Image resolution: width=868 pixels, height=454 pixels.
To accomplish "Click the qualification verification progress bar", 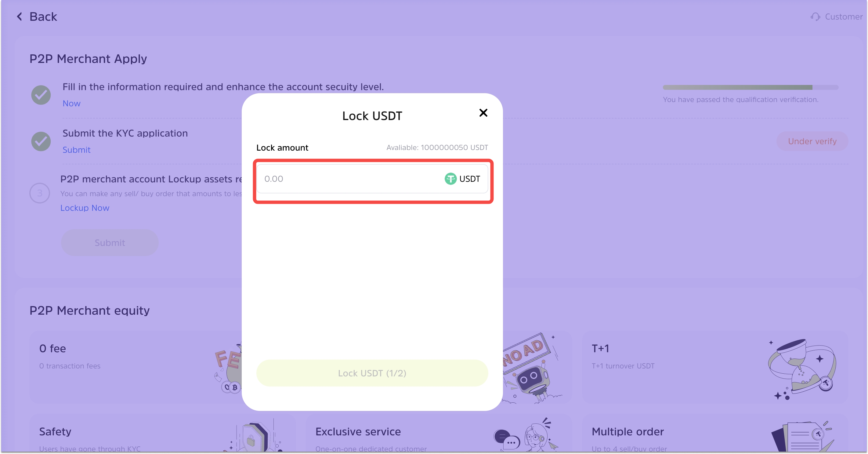I will [750, 87].
